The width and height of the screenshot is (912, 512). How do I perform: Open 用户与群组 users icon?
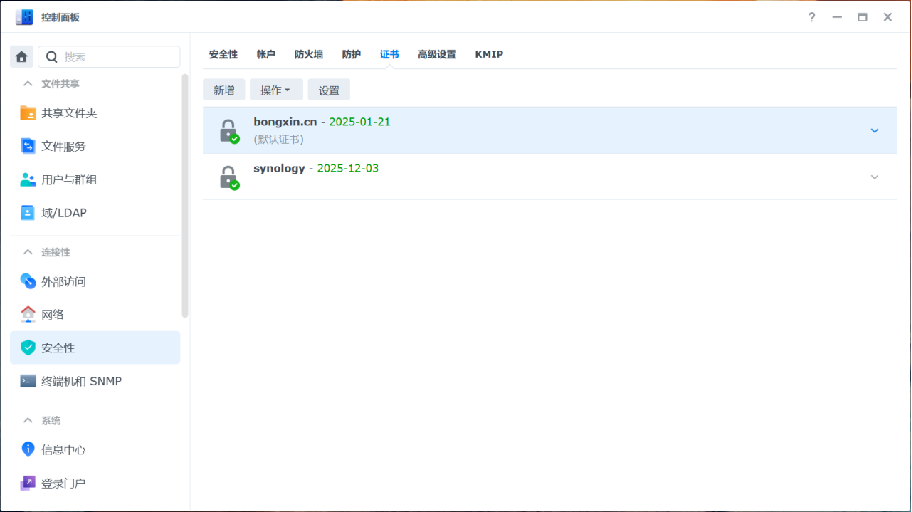pyautogui.click(x=28, y=180)
